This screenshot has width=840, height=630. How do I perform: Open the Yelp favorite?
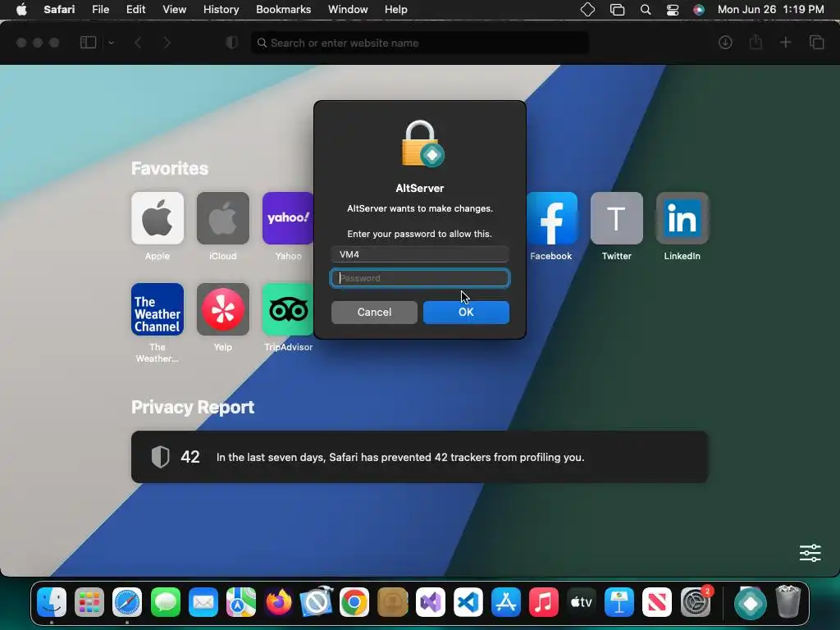pyautogui.click(x=223, y=309)
